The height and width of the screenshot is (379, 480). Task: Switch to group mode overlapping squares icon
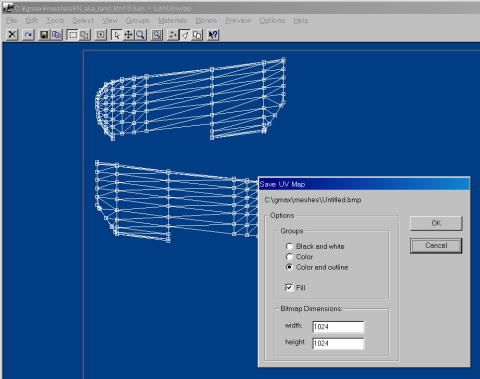pos(197,35)
